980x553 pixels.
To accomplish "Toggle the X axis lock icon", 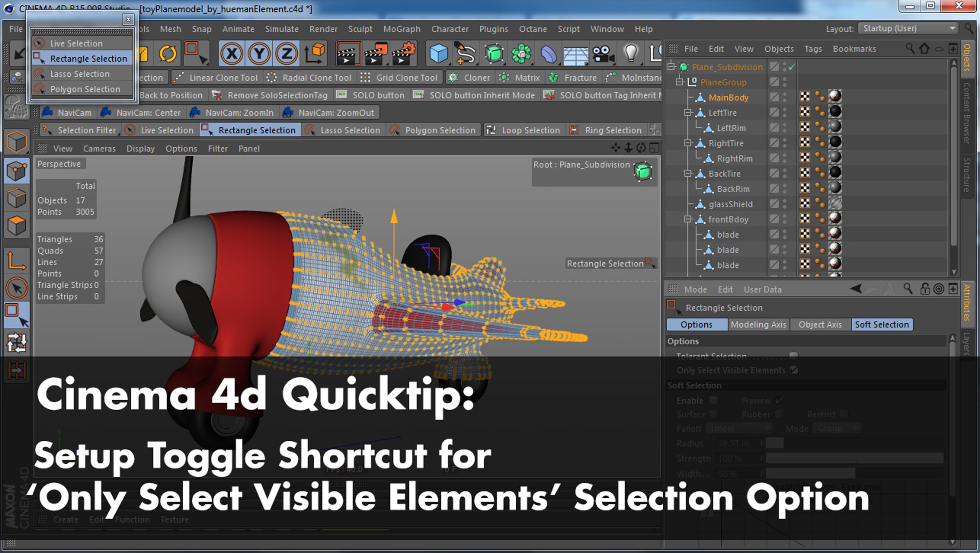I will 232,53.
